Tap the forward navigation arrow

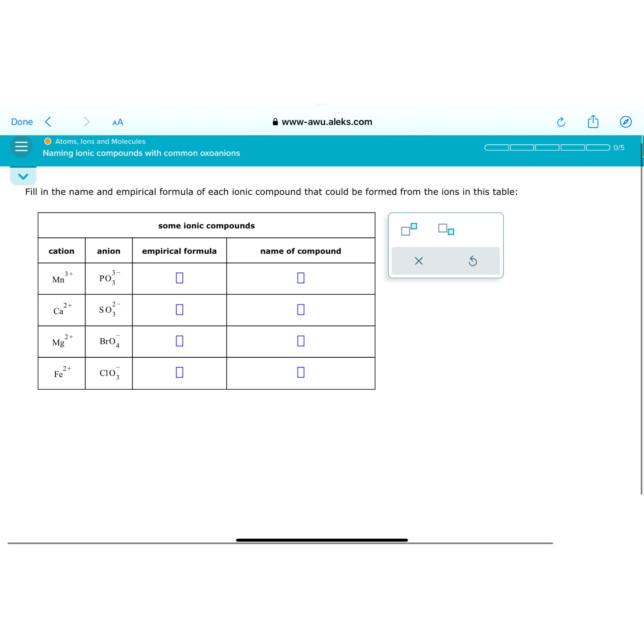[87, 122]
